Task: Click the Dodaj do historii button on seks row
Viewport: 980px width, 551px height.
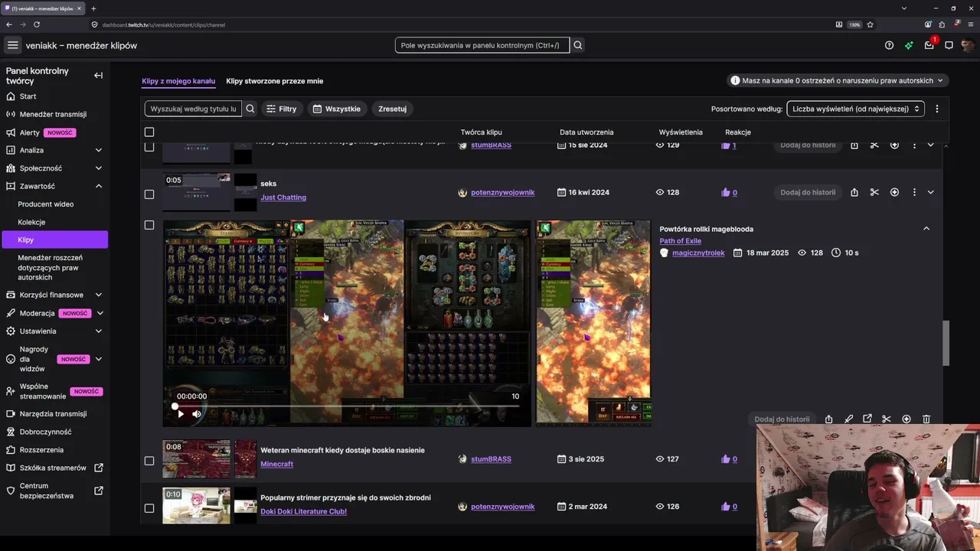Action: [808, 192]
